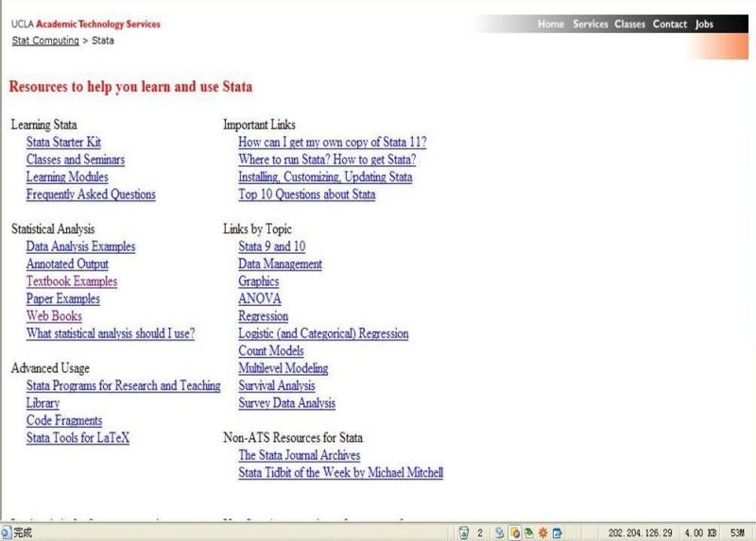Image resolution: width=756 pixels, height=541 pixels.
Task: Open the Code Fragments link
Action: click(x=64, y=420)
